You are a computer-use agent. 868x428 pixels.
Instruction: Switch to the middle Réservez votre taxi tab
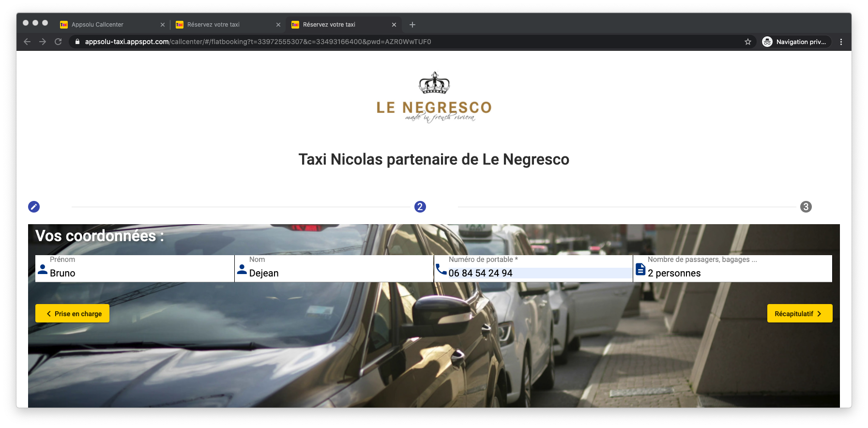pos(228,25)
